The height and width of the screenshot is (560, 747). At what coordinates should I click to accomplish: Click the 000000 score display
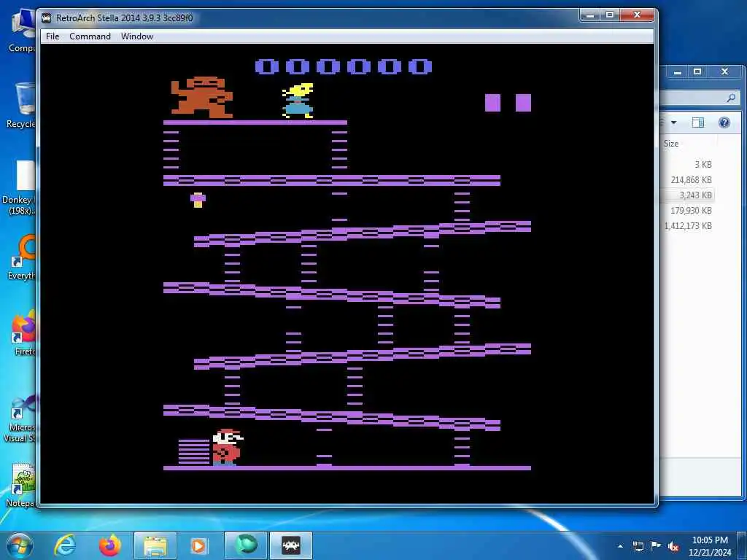[344, 66]
